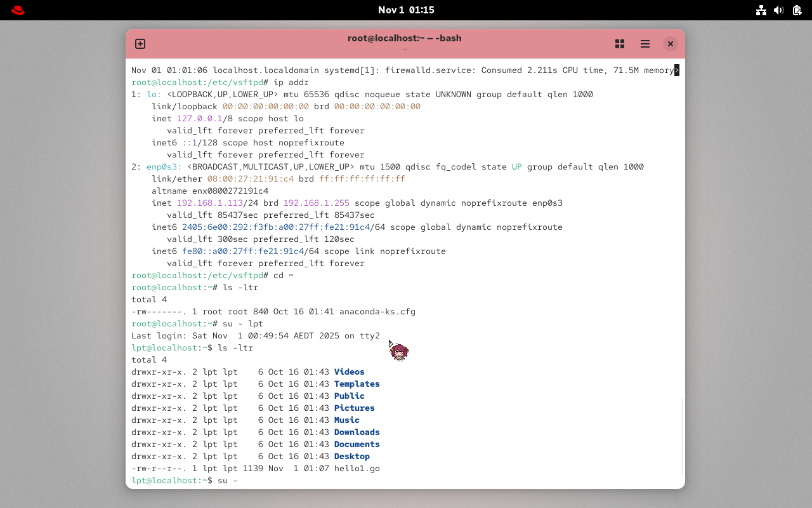Click the battery charging icon in top bar
Screen dimensions: 812x508
(796, 10)
